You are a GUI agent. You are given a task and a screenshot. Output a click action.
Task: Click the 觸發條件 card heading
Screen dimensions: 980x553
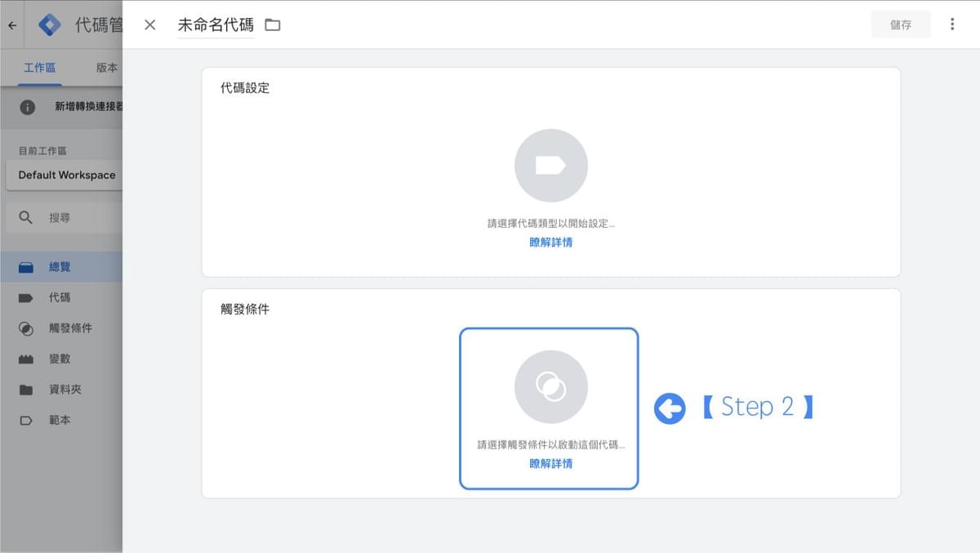(x=245, y=309)
